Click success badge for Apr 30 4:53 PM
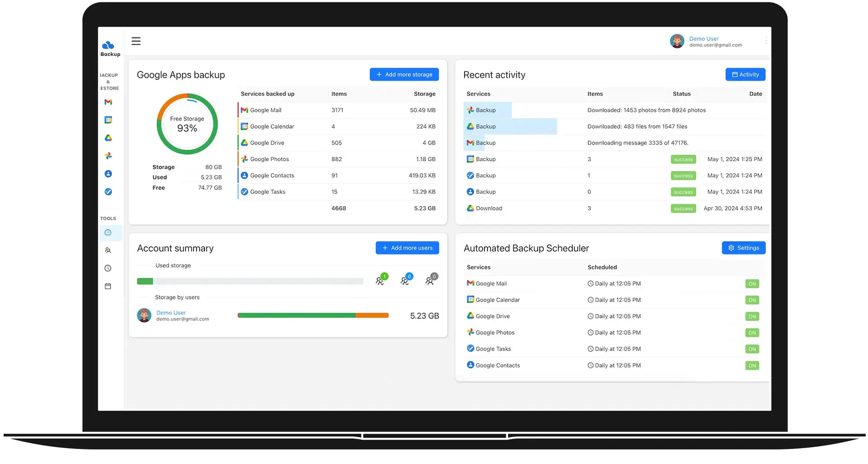This screenshot has height=464, width=868. [683, 209]
